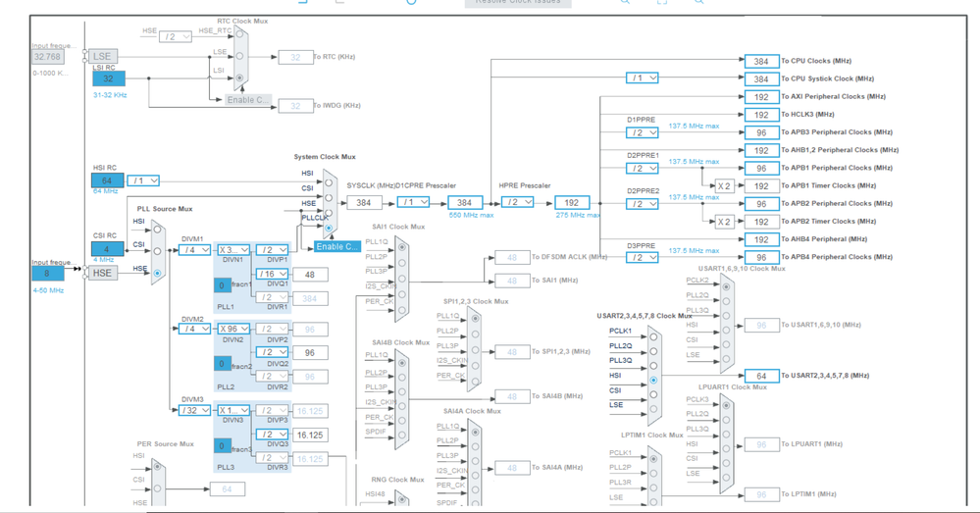Screen dimensions: 980x513
Task: Click the HSE oscillator block
Action: [102, 272]
